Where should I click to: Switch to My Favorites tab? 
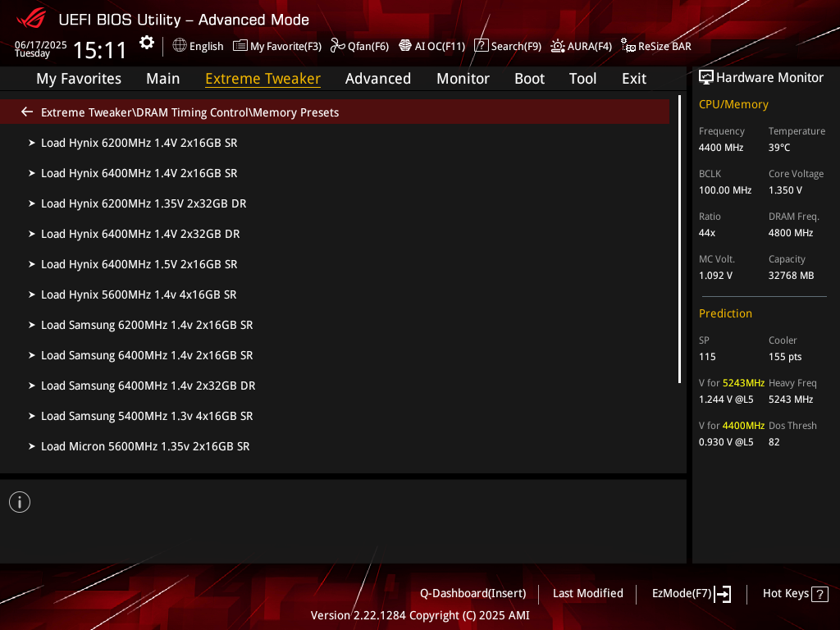click(79, 79)
